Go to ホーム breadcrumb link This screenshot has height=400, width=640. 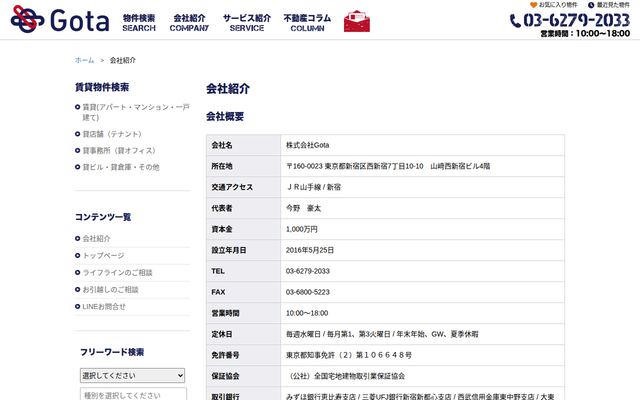[x=84, y=60]
